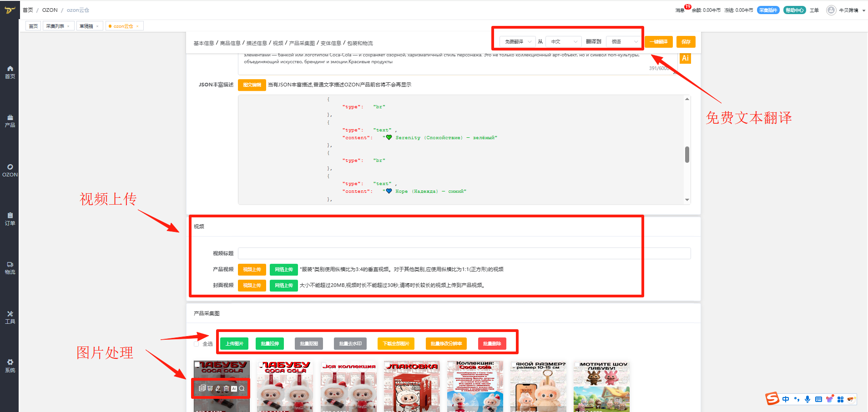
Task: Click the 视频标题 input field
Action: (x=464, y=253)
